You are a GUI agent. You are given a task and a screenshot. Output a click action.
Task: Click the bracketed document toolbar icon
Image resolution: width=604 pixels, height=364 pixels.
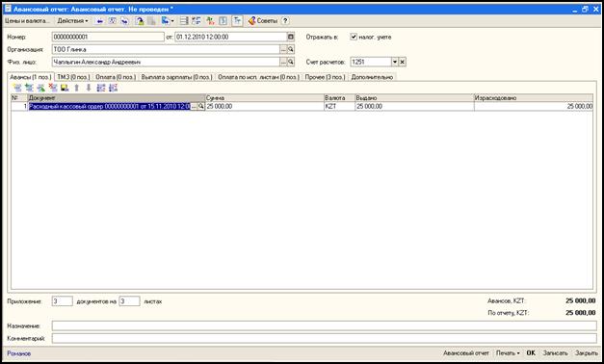[x=223, y=21]
